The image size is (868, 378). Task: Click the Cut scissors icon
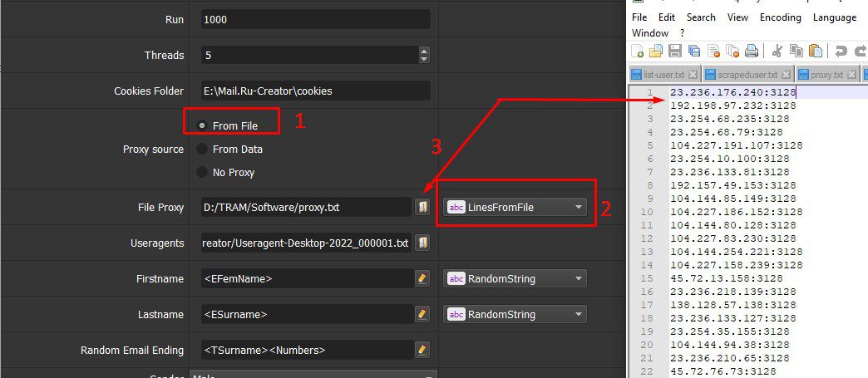coord(777,51)
